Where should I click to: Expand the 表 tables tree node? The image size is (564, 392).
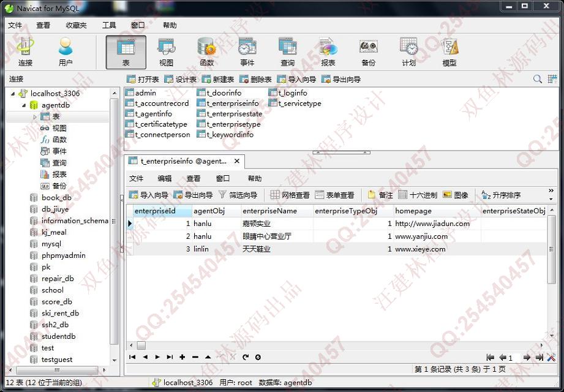(x=34, y=116)
